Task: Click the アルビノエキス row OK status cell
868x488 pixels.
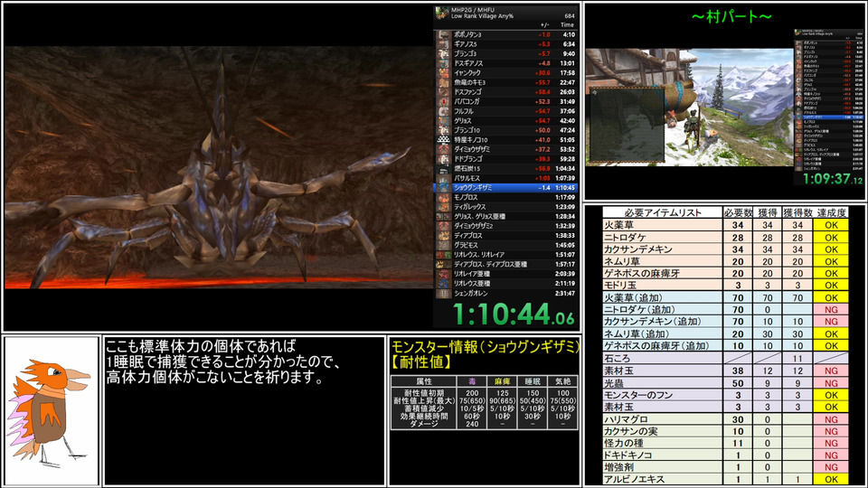Action: (831, 479)
